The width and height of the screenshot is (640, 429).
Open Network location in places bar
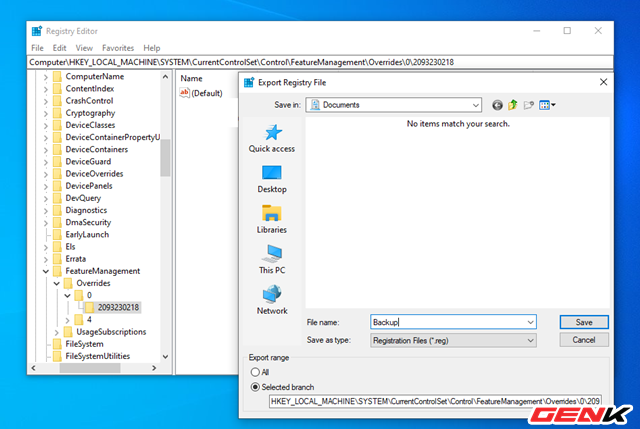coord(272,300)
